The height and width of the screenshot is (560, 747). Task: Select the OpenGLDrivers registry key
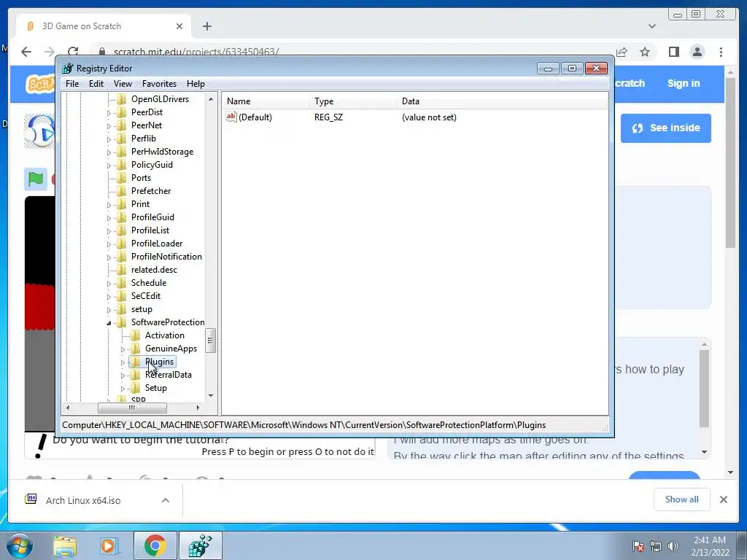[160, 99]
